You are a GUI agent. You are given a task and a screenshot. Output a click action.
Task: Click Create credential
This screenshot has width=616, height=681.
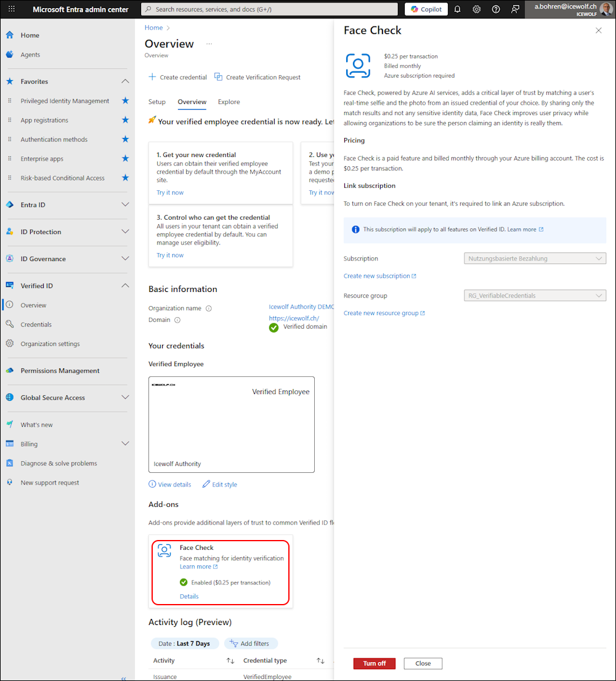(x=177, y=78)
